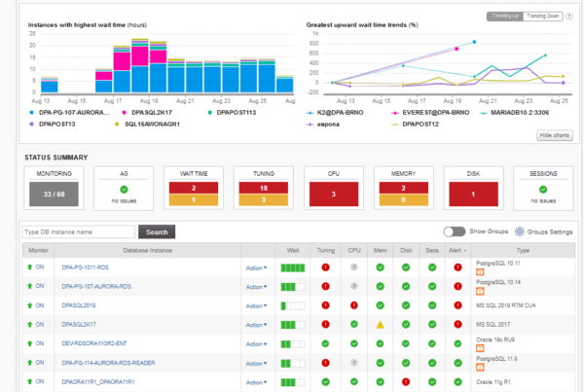Toggle K2@DPA-BRNO legend series visibility
584x392 pixels.
(335, 113)
